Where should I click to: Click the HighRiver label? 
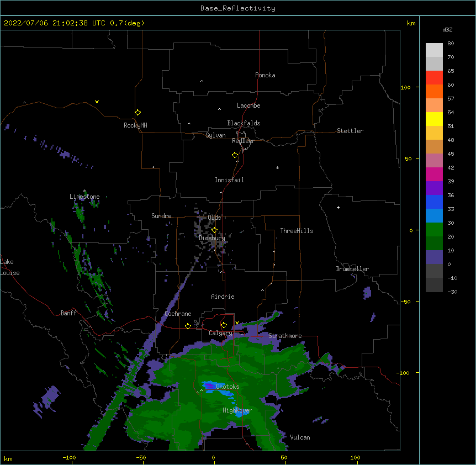coord(237,410)
